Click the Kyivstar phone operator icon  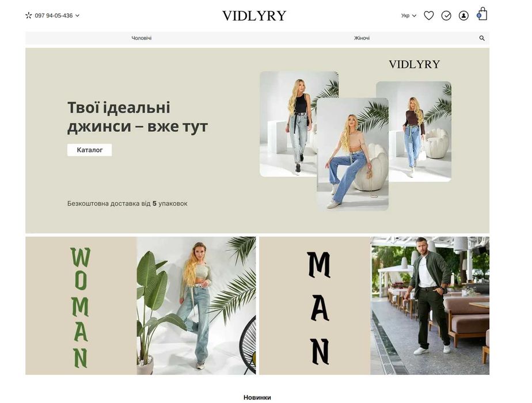[x=29, y=16]
